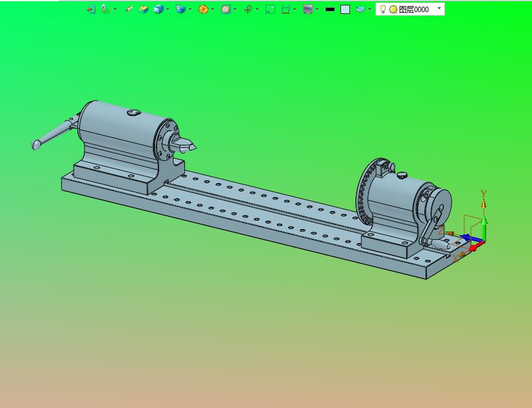Open the dropdown beside the bracket dimension icon

click(x=294, y=10)
